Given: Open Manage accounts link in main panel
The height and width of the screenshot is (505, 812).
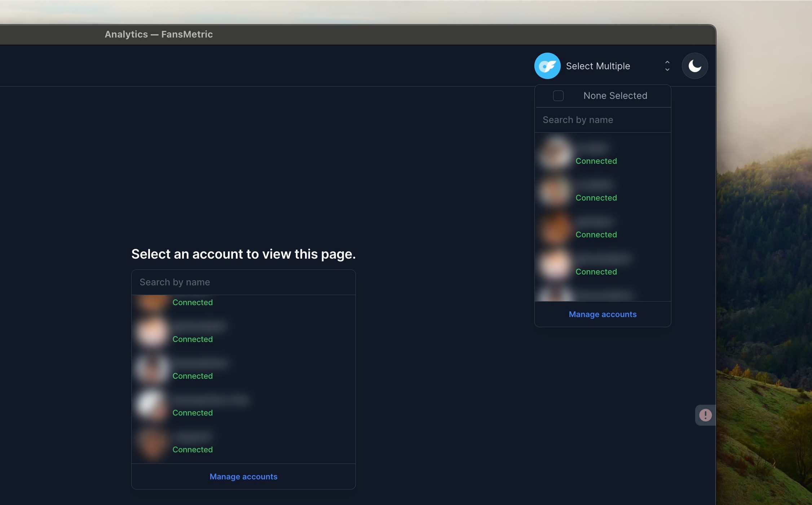Looking at the screenshot, I should pos(243,477).
